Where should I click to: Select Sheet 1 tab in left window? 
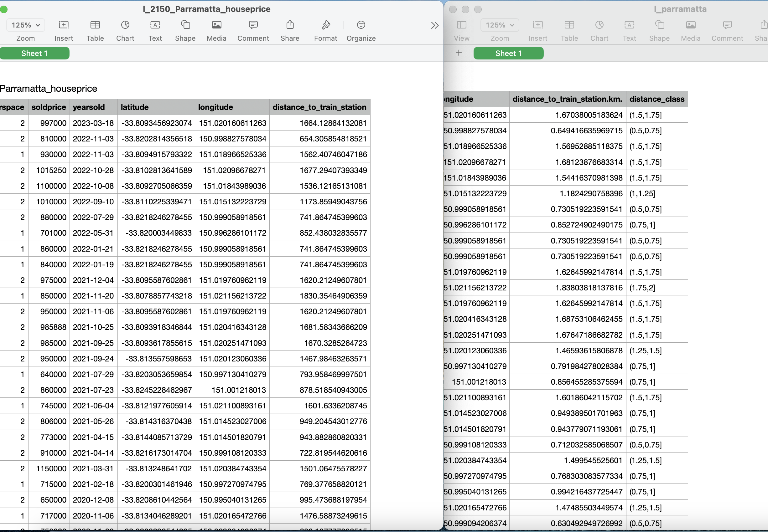coord(34,53)
